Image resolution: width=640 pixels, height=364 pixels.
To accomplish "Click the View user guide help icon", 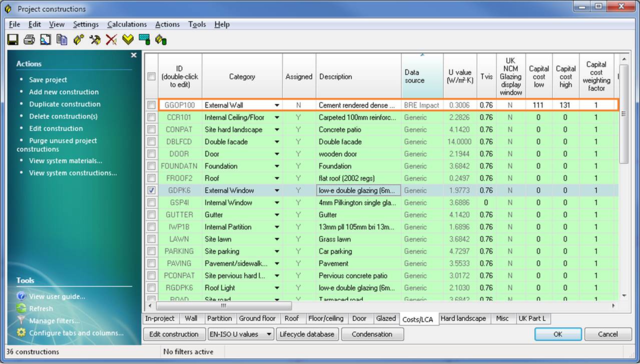I will point(21,296).
